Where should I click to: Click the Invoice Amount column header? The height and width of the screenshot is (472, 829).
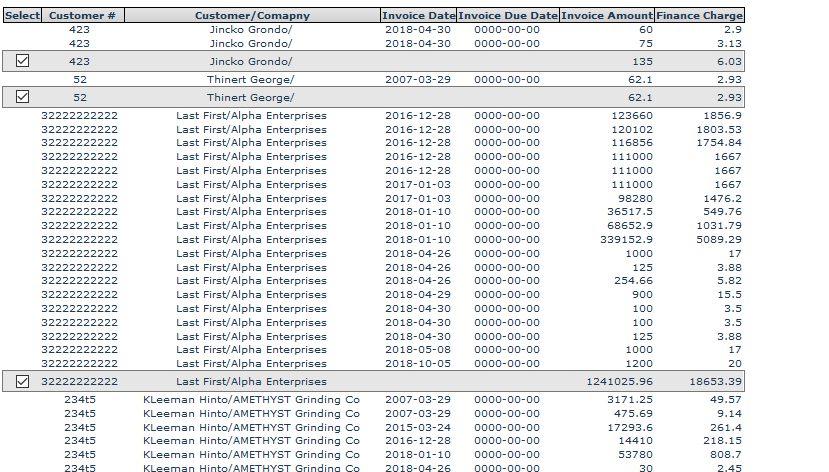(x=606, y=16)
